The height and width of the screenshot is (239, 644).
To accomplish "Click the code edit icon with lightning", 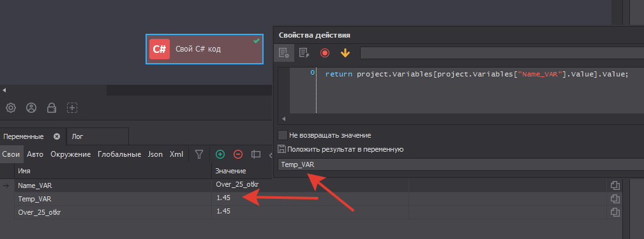I will (x=304, y=53).
